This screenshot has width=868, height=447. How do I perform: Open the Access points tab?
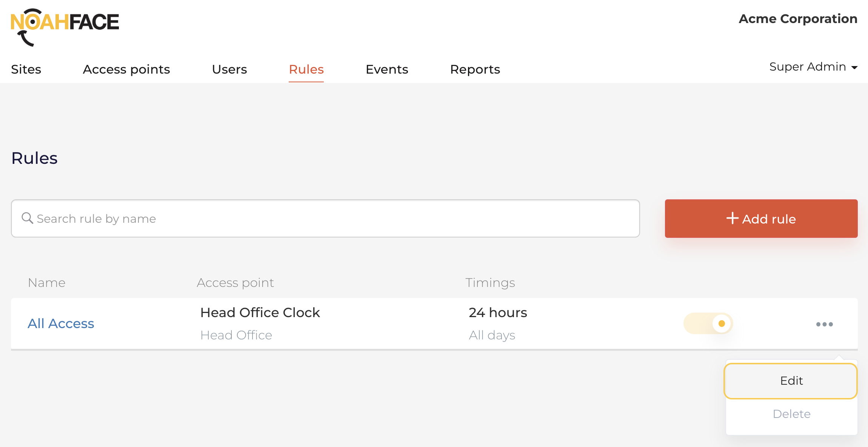click(x=126, y=69)
